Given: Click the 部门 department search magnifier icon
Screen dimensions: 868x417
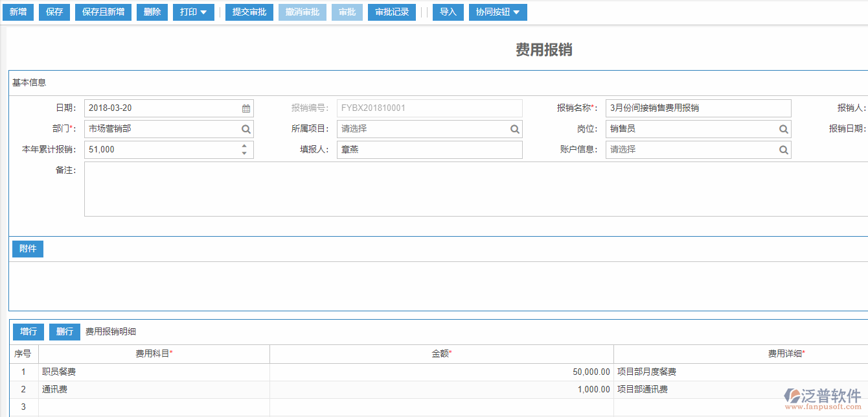Looking at the screenshot, I should pyautogui.click(x=245, y=128).
